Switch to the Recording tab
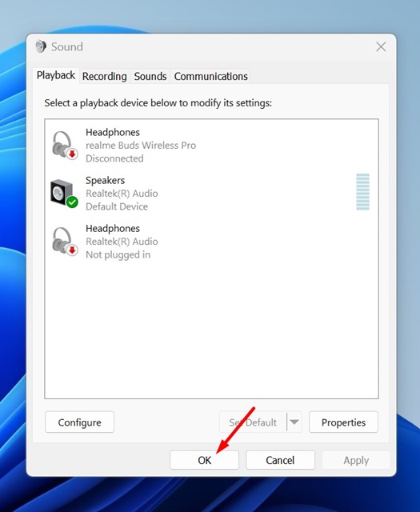Screen dimensions: 420x512 click(104, 77)
